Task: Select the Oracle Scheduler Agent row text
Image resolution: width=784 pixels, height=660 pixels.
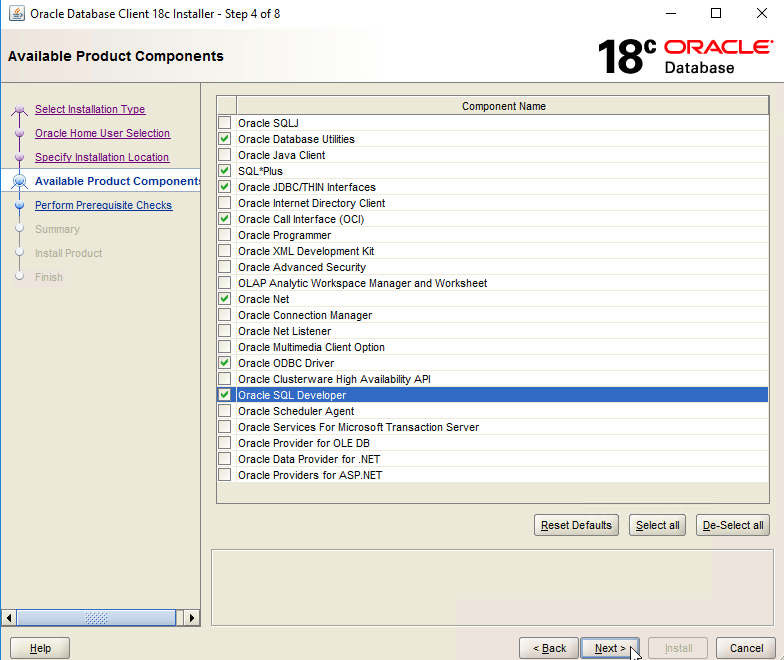Action: click(x=296, y=411)
